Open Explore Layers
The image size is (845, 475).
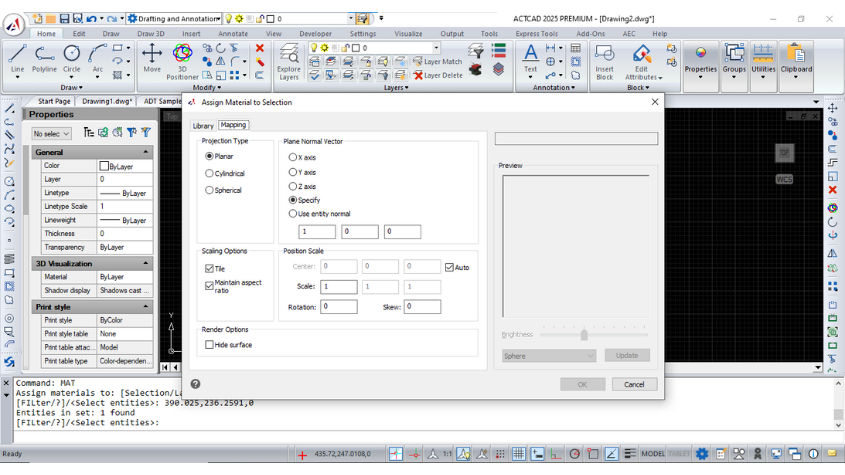pos(289,62)
